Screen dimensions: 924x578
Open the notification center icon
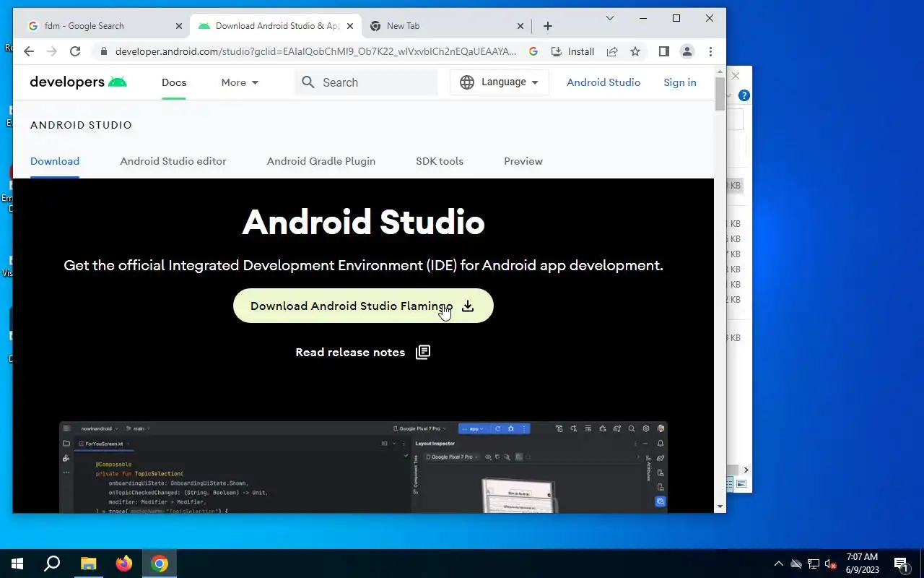tap(902, 564)
